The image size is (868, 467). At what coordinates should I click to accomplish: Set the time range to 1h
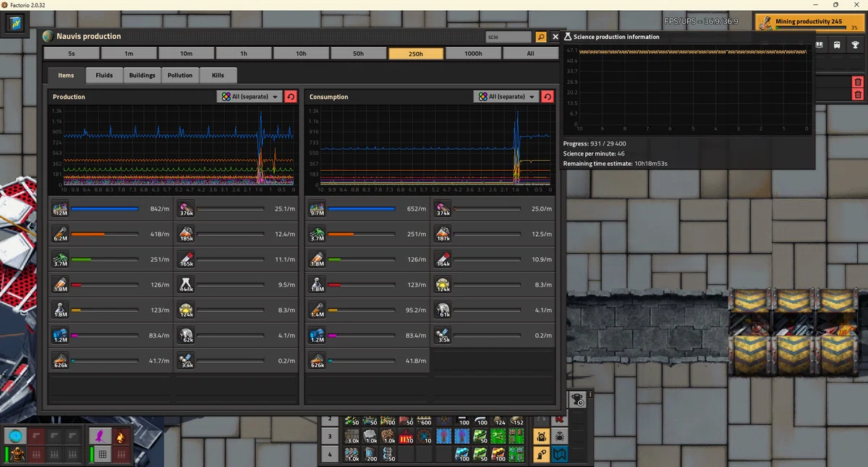pyautogui.click(x=244, y=54)
